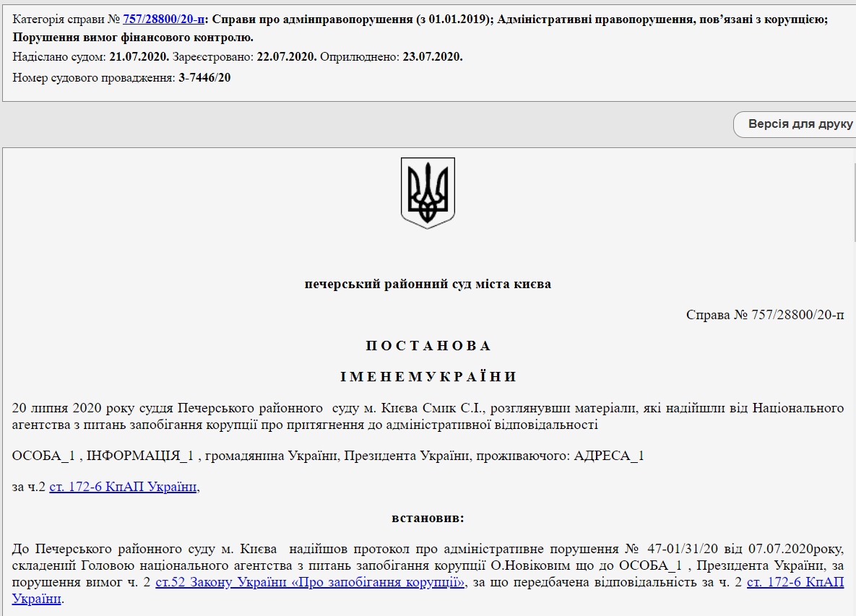The image size is (856, 616).
Task: Follow the ст.52 Закону України «Про запобігання корупції» link
Action: pos(311,582)
